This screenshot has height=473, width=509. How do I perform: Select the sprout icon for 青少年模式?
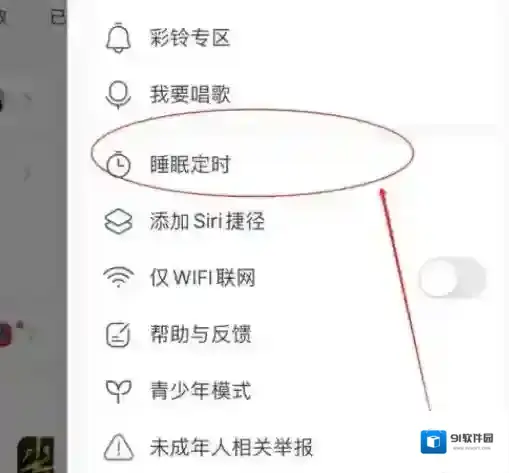coord(118,391)
